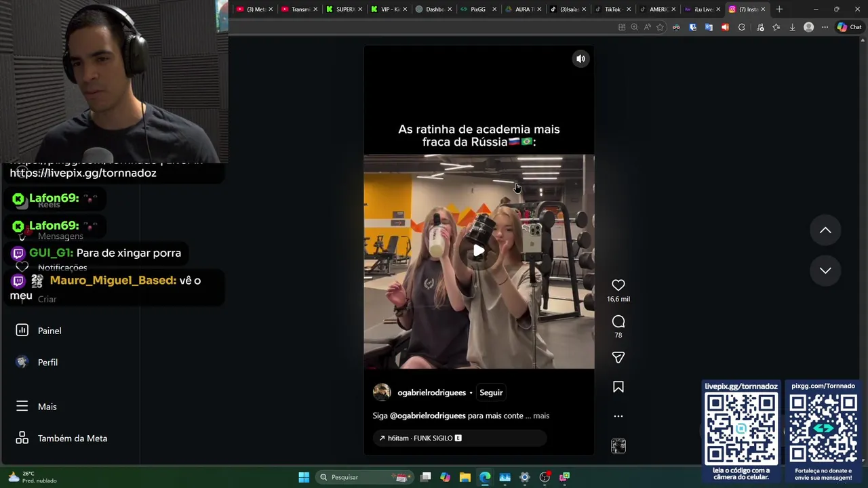This screenshot has height=488, width=868.
Task: Open the browser profile avatar
Action: click(808, 27)
